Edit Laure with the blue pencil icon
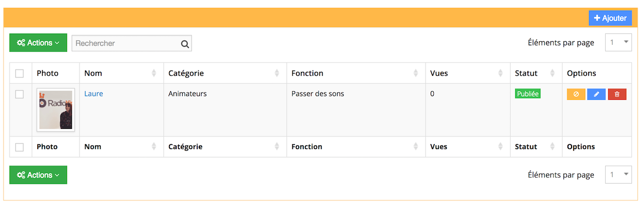This screenshot has width=644, height=211. pyautogui.click(x=596, y=94)
